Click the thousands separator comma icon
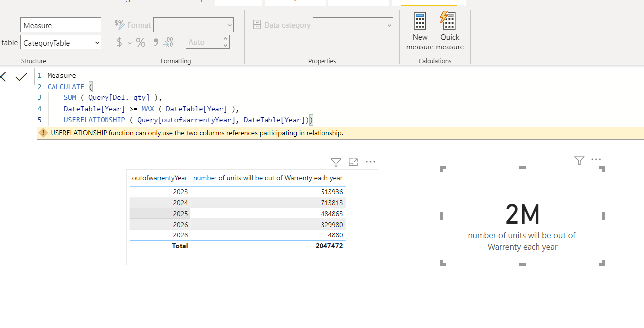 tap(156, 42)
